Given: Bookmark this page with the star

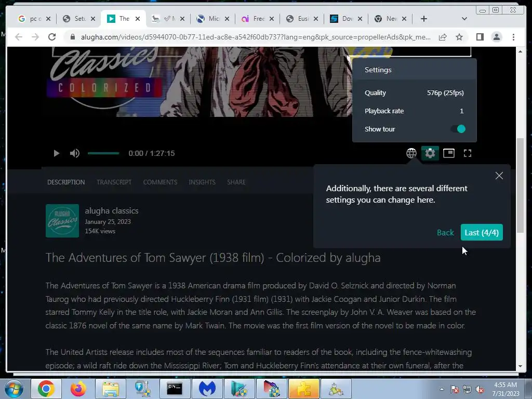Looking at the screenshot, I should 459,37.
